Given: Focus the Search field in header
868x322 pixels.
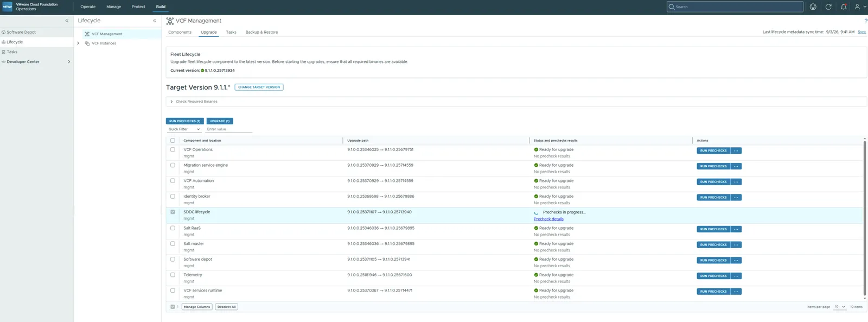Looking at the screenshot, I should pyautogui.click(x=735, y=7).
